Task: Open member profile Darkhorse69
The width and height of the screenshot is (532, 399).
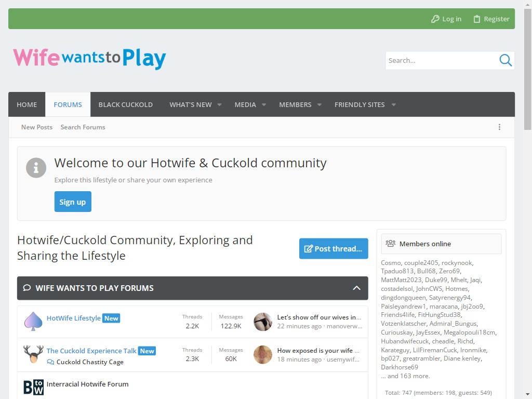Action: [x=400, y=367]
